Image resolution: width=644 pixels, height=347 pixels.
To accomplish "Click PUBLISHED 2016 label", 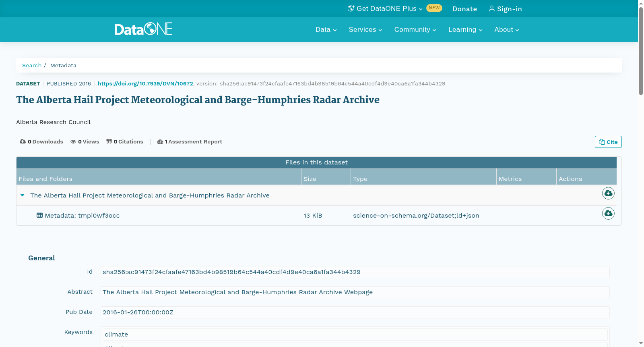I will (69, 83).
